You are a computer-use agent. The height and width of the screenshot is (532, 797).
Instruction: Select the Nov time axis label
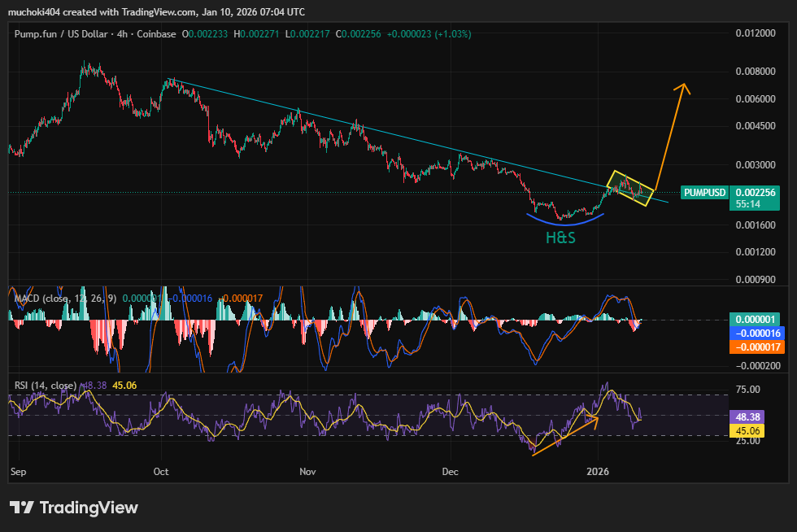[307, 471]
